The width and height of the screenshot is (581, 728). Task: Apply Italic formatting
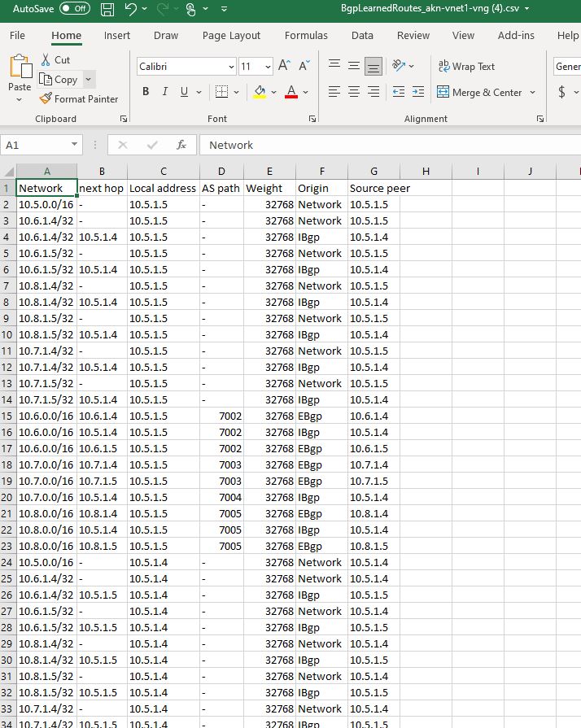(x=165, y=91)
